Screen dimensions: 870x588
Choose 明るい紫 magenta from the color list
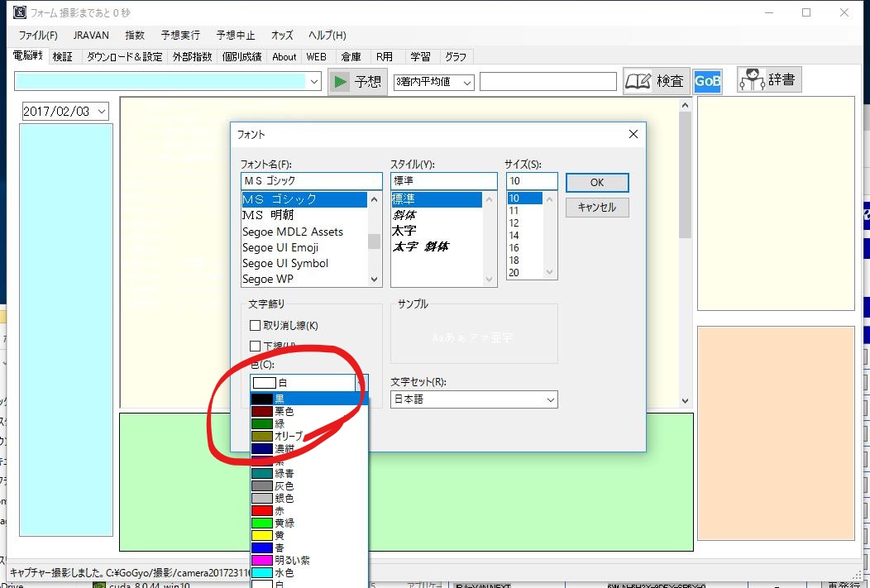pos(308,560)
